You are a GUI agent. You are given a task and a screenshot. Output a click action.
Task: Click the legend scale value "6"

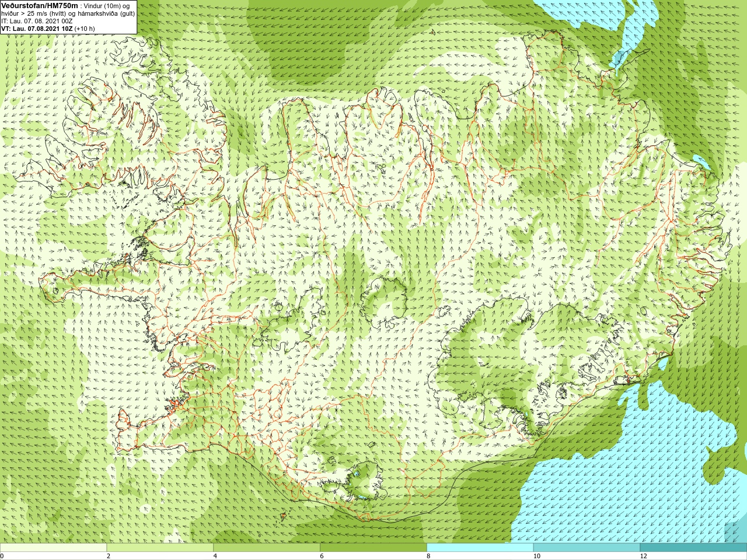point(322,556)
